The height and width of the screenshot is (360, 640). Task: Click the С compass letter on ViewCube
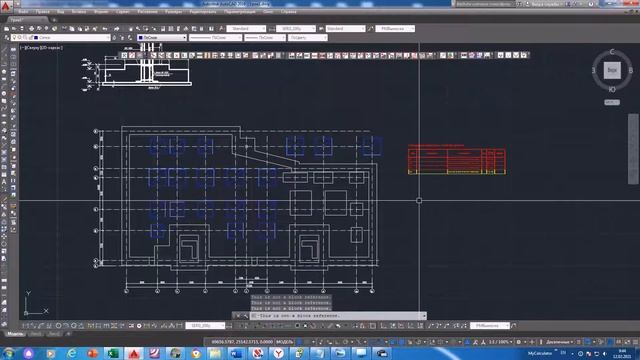click(x=612, y=52)
